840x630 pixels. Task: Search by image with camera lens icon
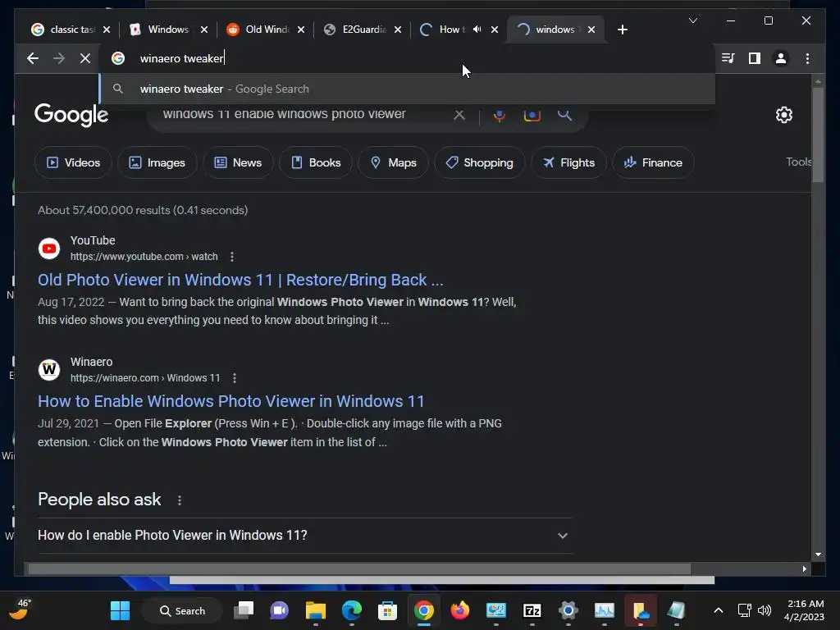[532, 114]
